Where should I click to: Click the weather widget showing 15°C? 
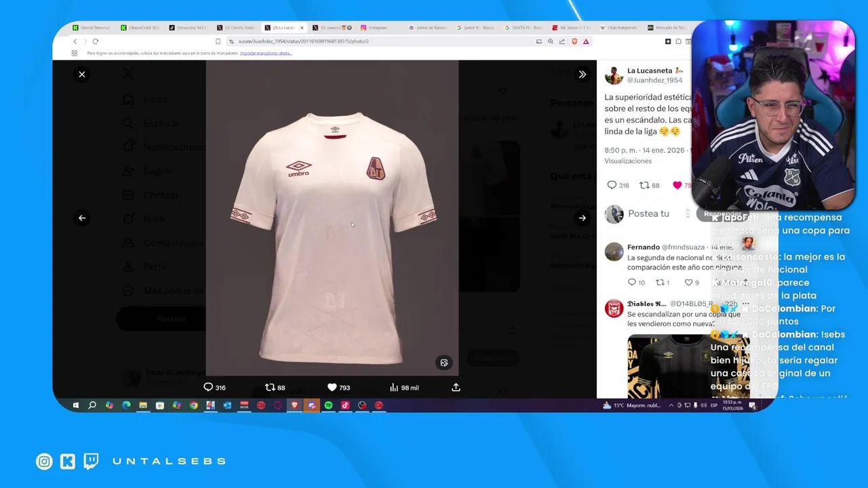click(x=631, y=405)
